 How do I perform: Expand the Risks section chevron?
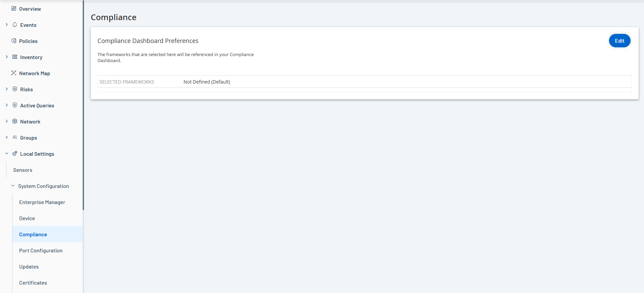[x=7, y=89]
